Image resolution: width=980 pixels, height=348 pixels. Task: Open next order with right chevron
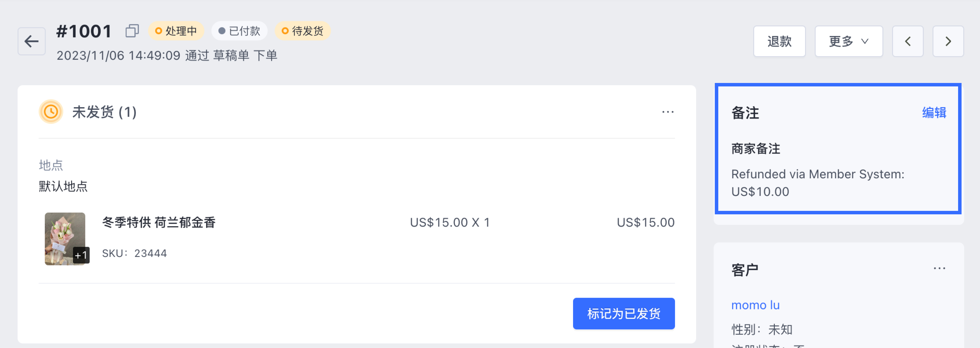(948, 41)
